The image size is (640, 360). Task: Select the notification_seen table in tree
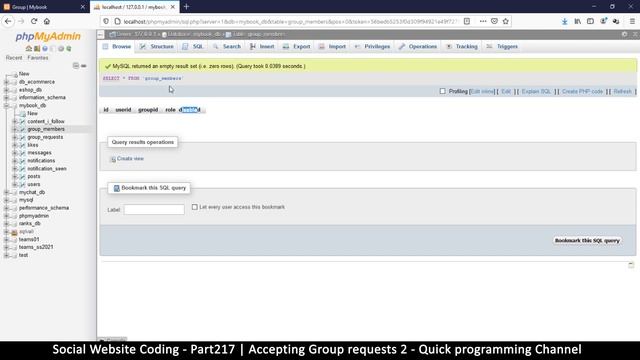coord(47,169)
